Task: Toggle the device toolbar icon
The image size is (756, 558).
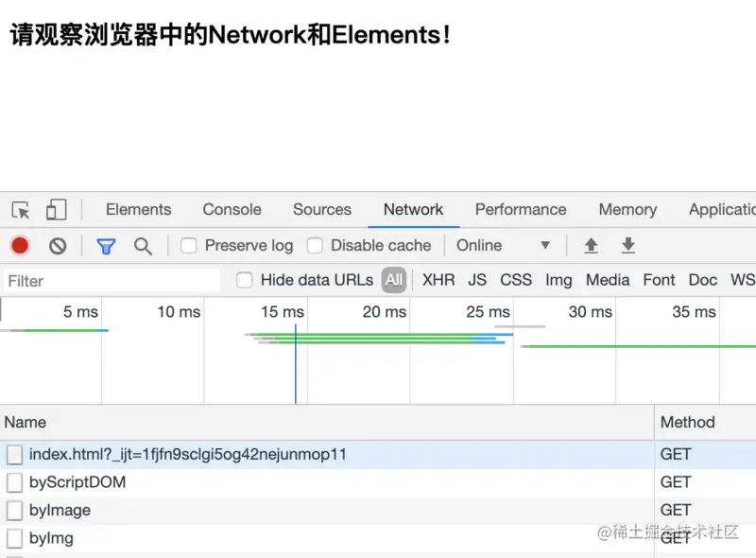Action: tap(56, 210)
